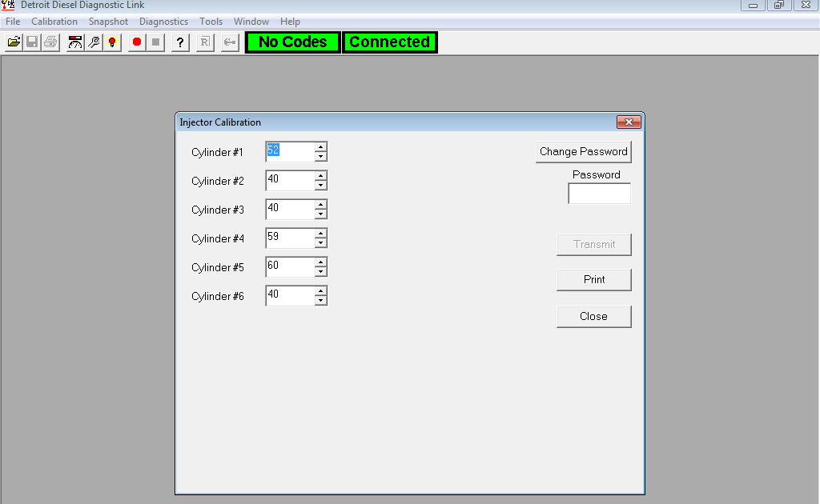Click the No Codes status indicator

(292, 42)
